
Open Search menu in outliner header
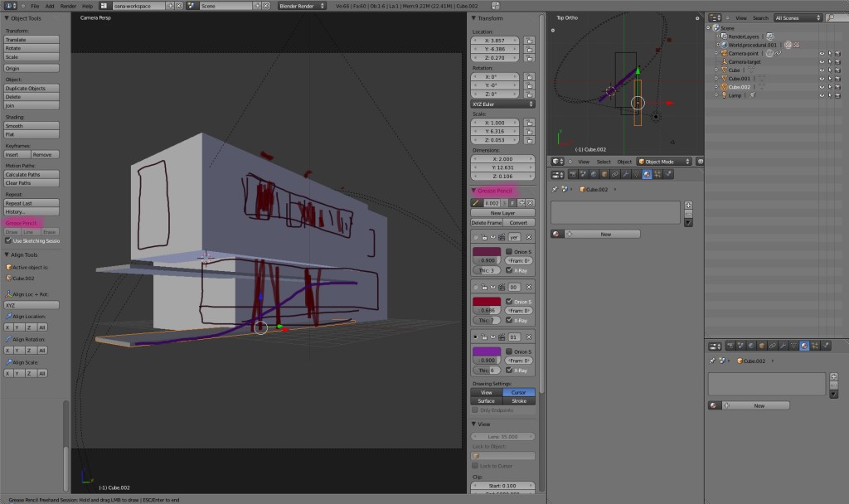(760, 18)
